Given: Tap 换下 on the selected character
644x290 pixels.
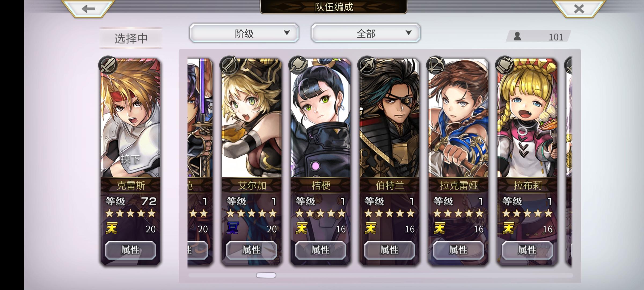Looking at the screenshot, I should 130,159.
